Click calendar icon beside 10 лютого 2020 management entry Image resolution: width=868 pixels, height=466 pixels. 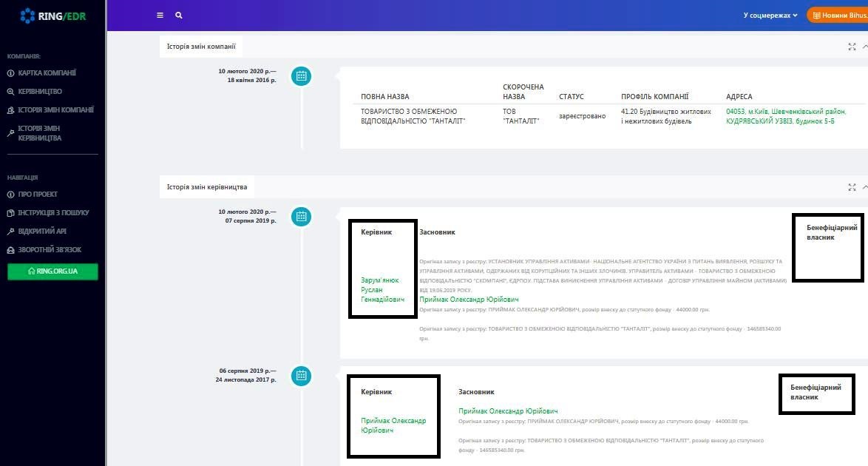pyautogui.click(x=301, y=216)
